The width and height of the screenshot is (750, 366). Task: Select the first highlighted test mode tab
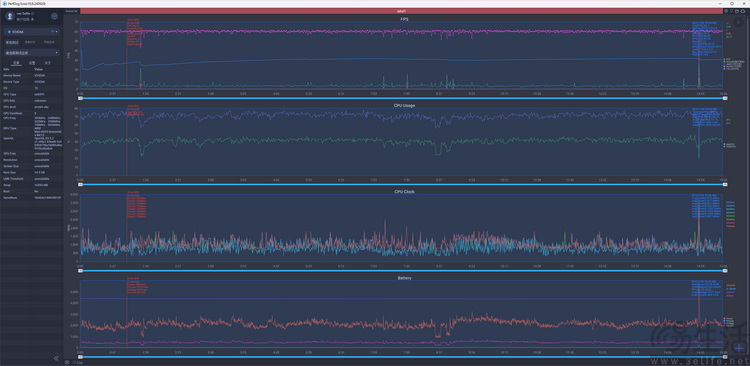click(12, 42)
